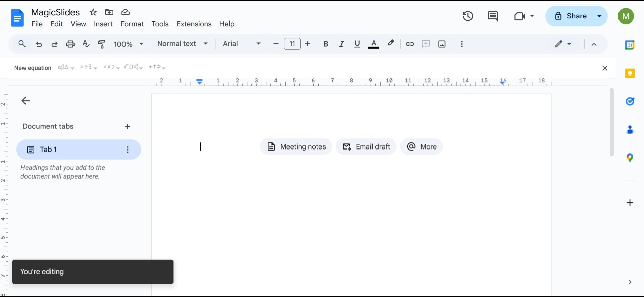Get add-ons with the plus icon
Image resolution: width=644 pixels, height=297 pixels.
(x=630, y=203)
